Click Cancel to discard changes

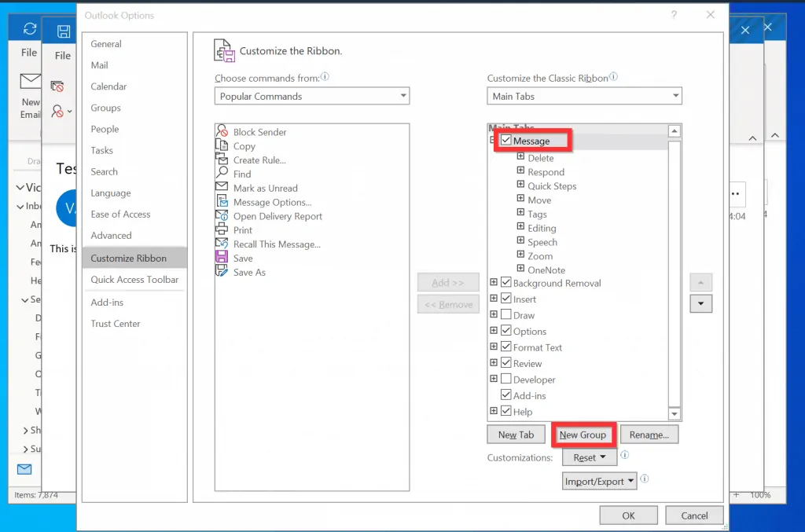694,515
